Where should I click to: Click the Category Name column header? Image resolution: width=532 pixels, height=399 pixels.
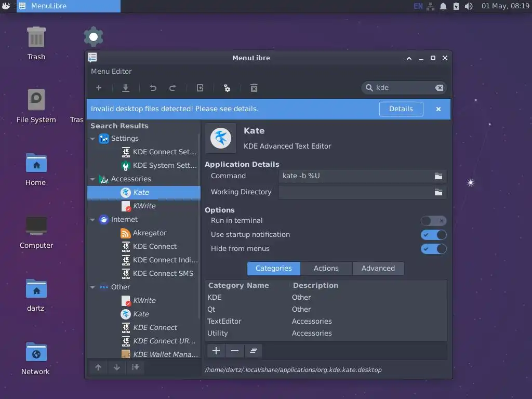(238, 286)
